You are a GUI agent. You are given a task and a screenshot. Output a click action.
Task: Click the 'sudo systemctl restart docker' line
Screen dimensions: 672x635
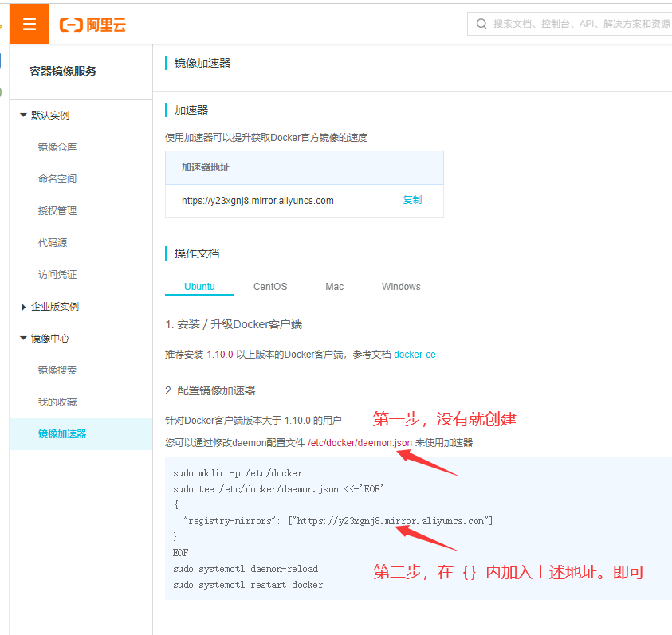point(248,585)
